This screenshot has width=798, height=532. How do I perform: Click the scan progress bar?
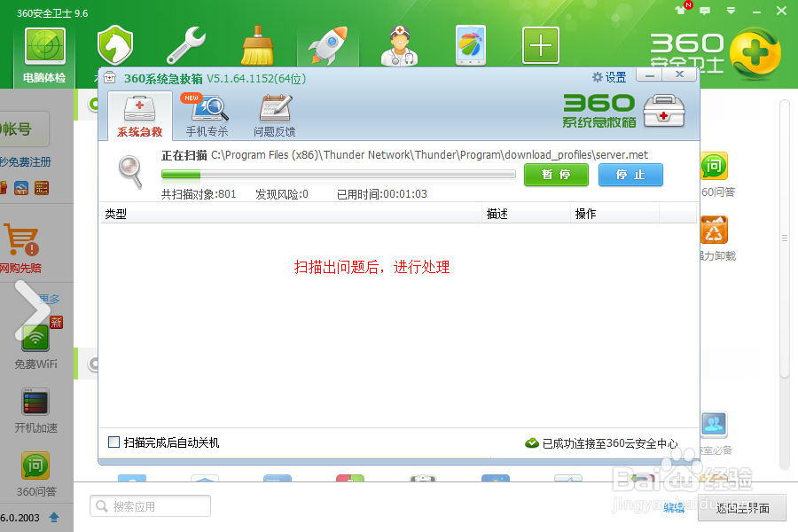pos(339,174)
